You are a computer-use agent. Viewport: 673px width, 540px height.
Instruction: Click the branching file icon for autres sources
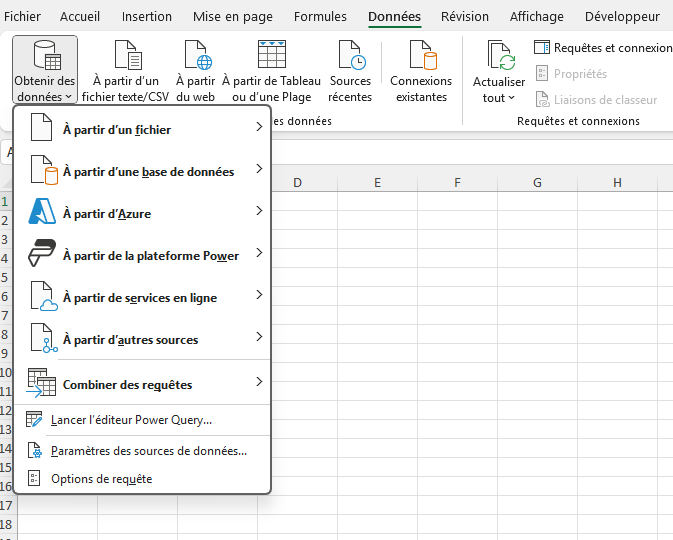tap(44, 338)
